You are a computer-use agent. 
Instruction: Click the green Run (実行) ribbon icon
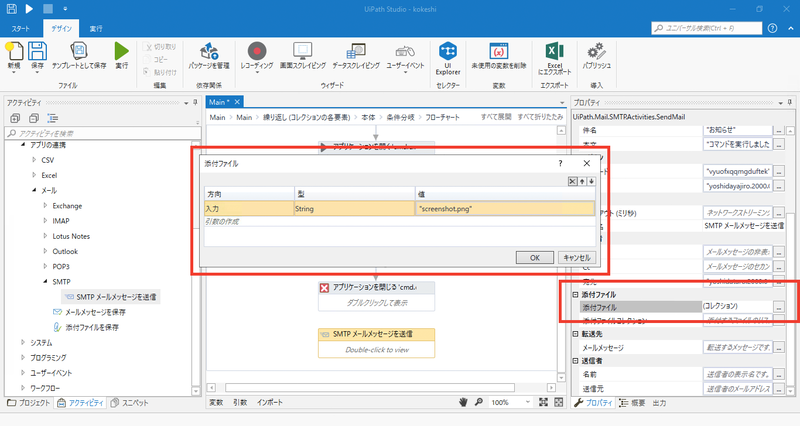coord(121,52)
